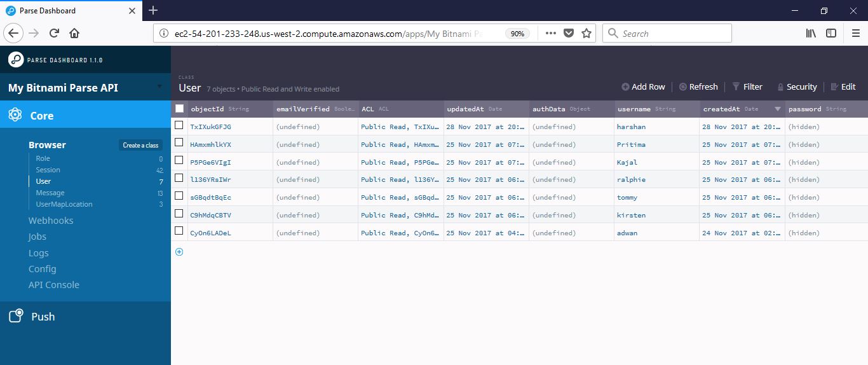The height and width of the screenshot is (365, 868).
Task: Check the row for harshan
Action: click(179, 126)
